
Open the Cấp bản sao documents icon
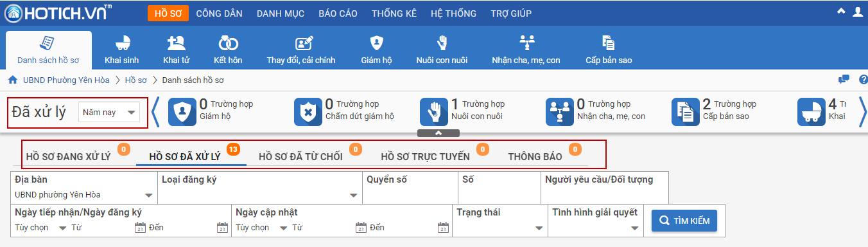[608, 43]
